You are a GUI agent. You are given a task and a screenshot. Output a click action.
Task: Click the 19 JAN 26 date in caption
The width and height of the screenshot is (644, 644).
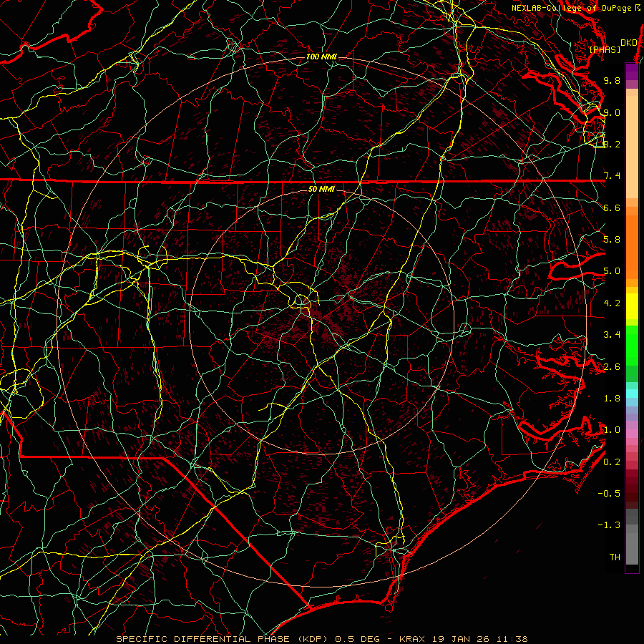[x=459, y=639]
